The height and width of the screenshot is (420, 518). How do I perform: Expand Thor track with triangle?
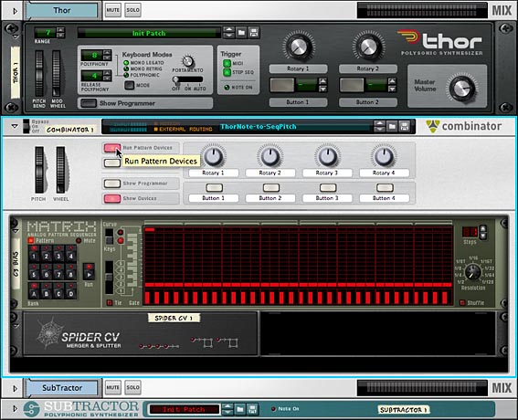(15, 11)
